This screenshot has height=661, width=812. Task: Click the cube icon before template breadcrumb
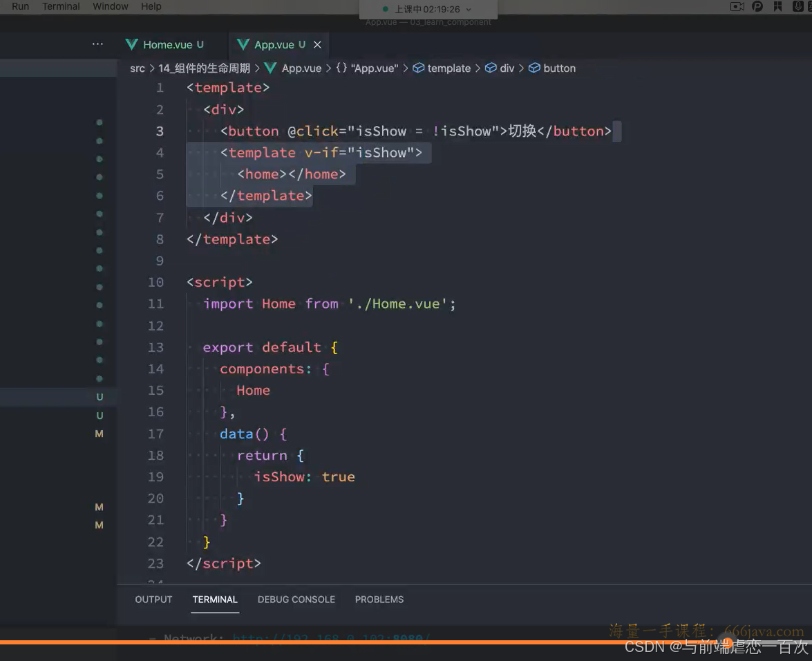pyautogui.click(x=418, y=68)
